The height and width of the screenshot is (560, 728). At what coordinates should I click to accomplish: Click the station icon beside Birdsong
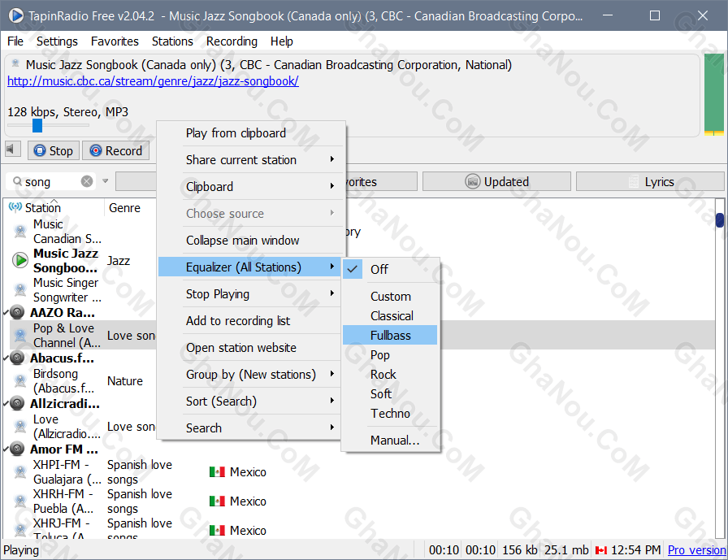[x=20, y=380]
